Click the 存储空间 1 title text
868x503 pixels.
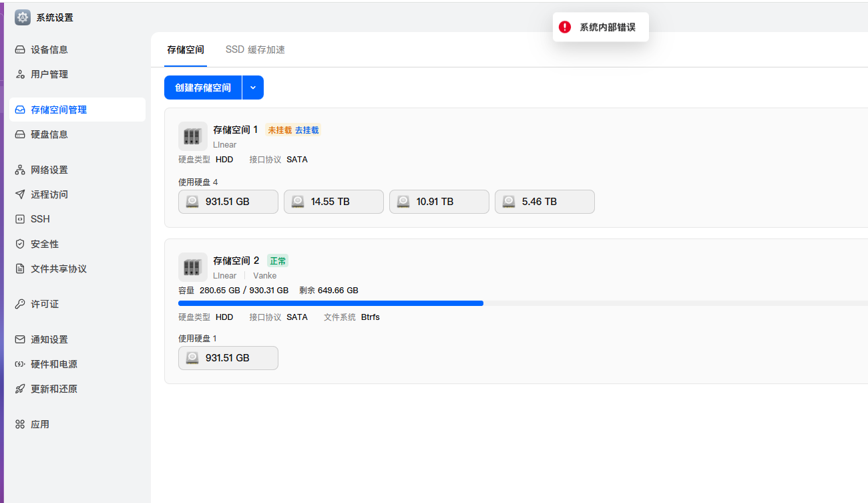[x=235, y=130]
